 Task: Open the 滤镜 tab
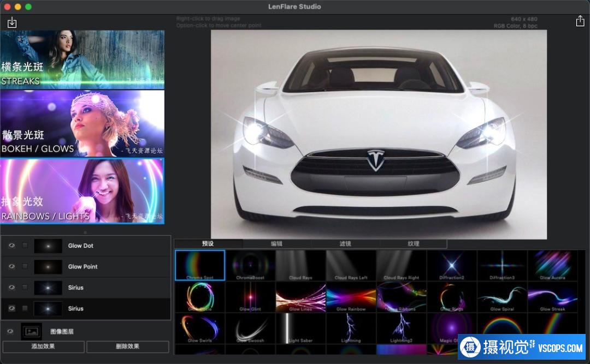(345, 244)
